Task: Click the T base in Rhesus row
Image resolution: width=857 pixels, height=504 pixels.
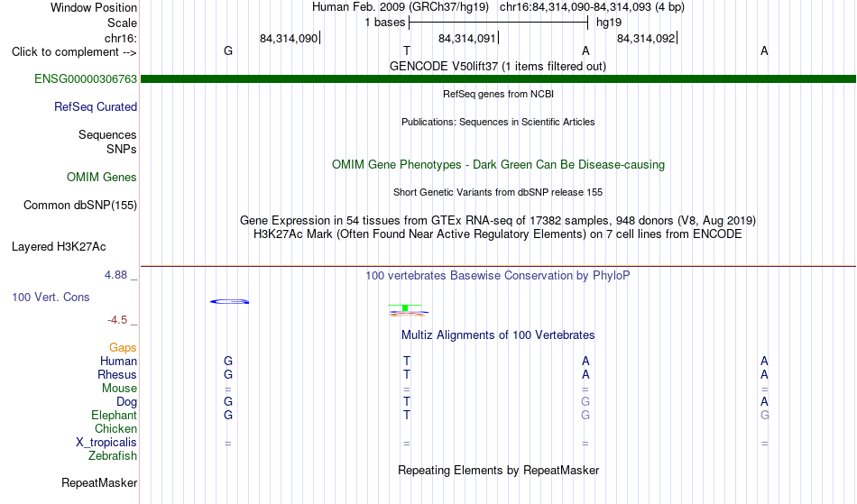Action: click(407, 374)
